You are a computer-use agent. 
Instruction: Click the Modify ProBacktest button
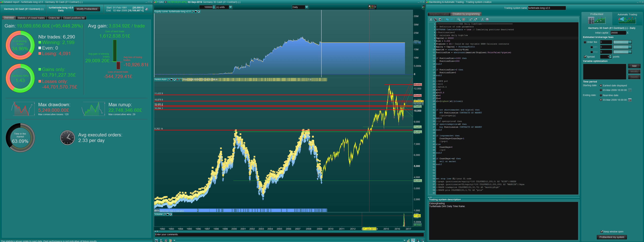87,9
